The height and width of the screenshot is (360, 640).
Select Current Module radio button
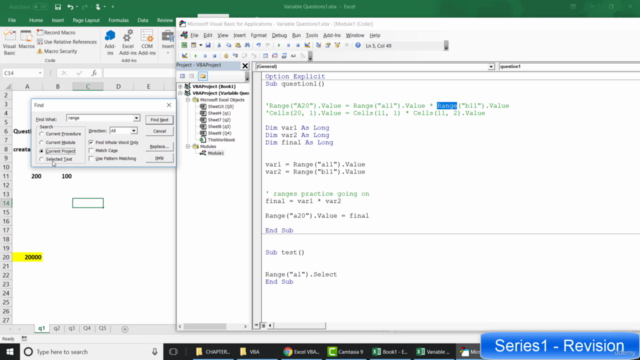pyautogui.click(x=41, y=142)
